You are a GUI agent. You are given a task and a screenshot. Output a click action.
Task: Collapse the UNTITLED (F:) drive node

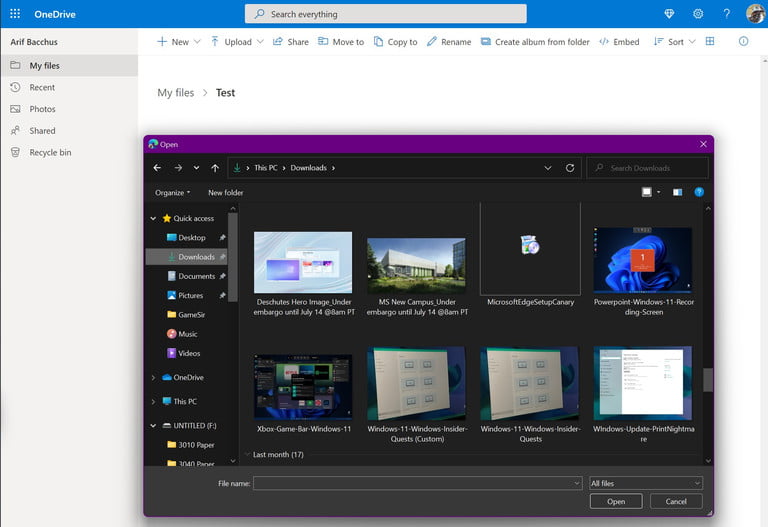coord(153,426)
